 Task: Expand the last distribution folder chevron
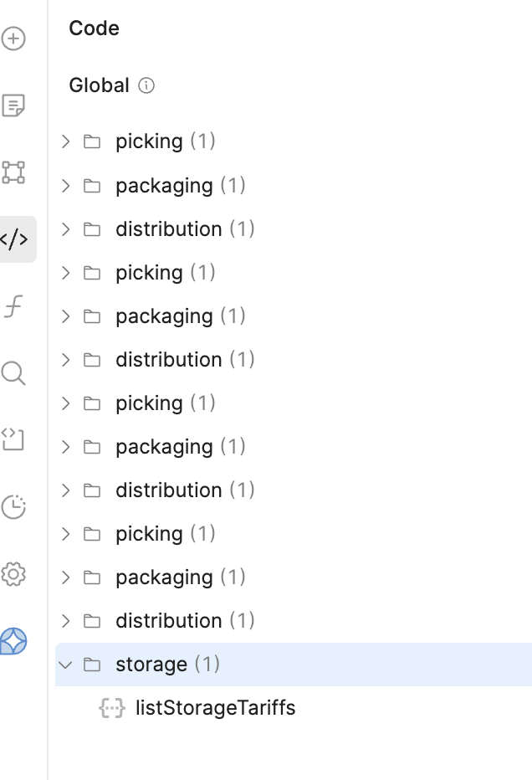(x=66, y=621)
